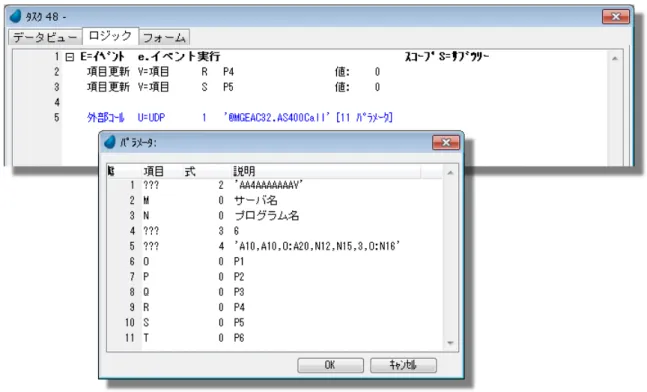Collapse the E=イベント handler row
Image resolution: width=647 pixels, height=392 pixels.
70,57
